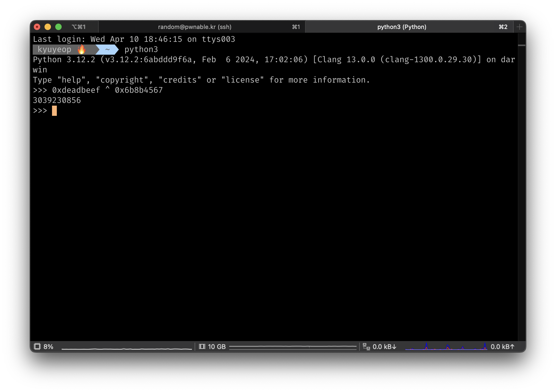Click the 8% CPU usage label
The height and width of the screenshot is (392, 556).
click(x=48, y=346)
